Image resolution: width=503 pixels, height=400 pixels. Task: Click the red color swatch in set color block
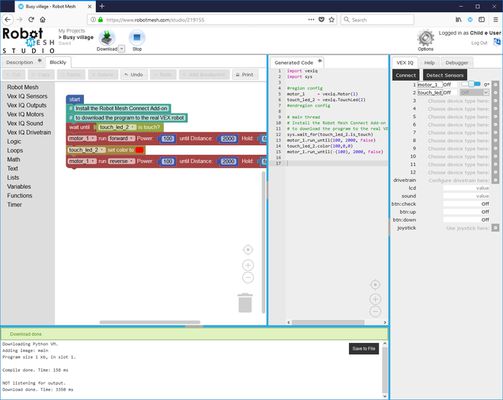(x=140, y=150)
